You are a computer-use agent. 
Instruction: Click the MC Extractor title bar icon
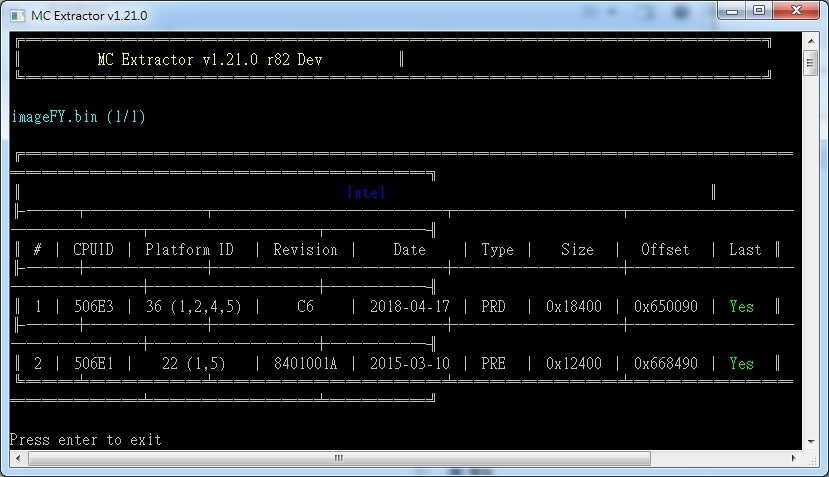tap(18, 15)
